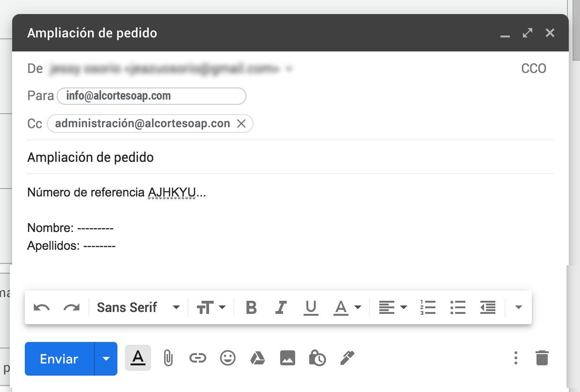Close the Ampliación de pedido compose window
Screen dimensions: 580x392
(550, 33)
